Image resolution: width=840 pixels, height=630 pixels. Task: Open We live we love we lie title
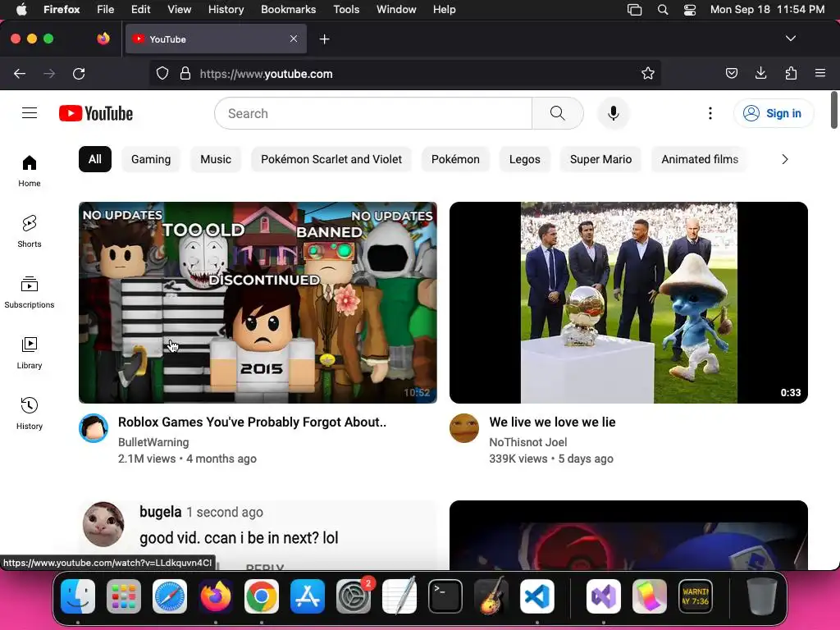552,422
